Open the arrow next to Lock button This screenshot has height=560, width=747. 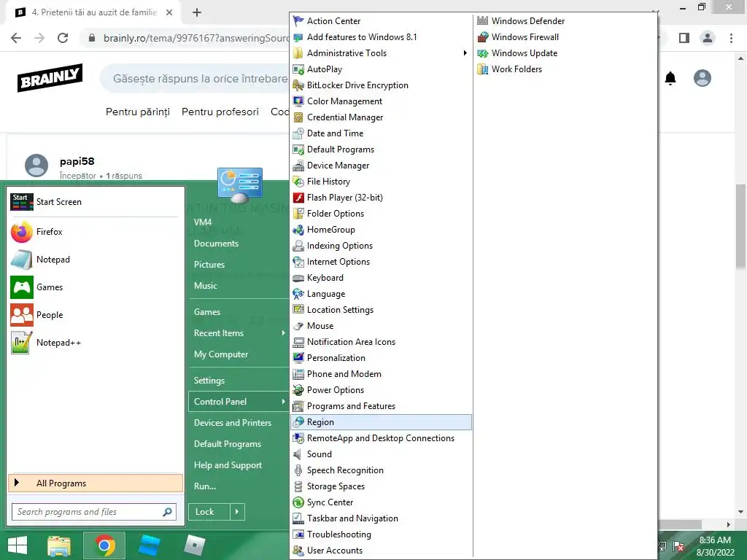237,512
